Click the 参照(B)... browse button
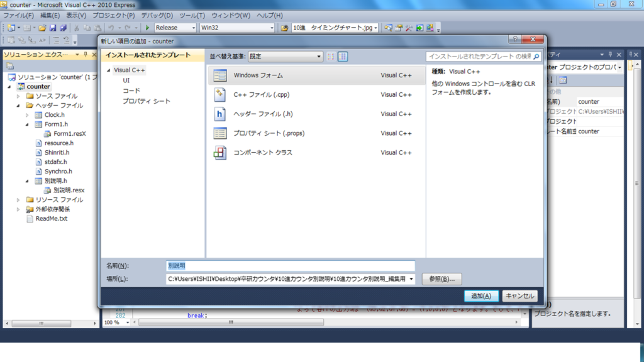The image size is (644, 362). click(441, 279)
